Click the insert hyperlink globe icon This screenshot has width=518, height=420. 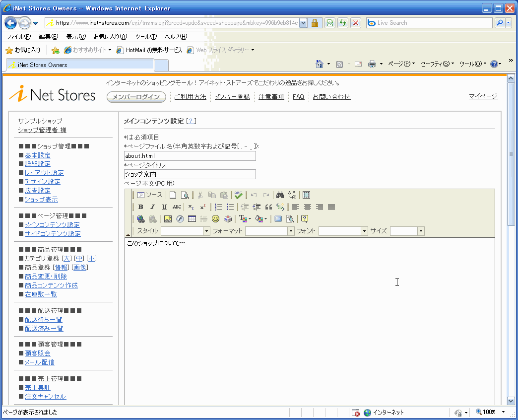[141, 219]
